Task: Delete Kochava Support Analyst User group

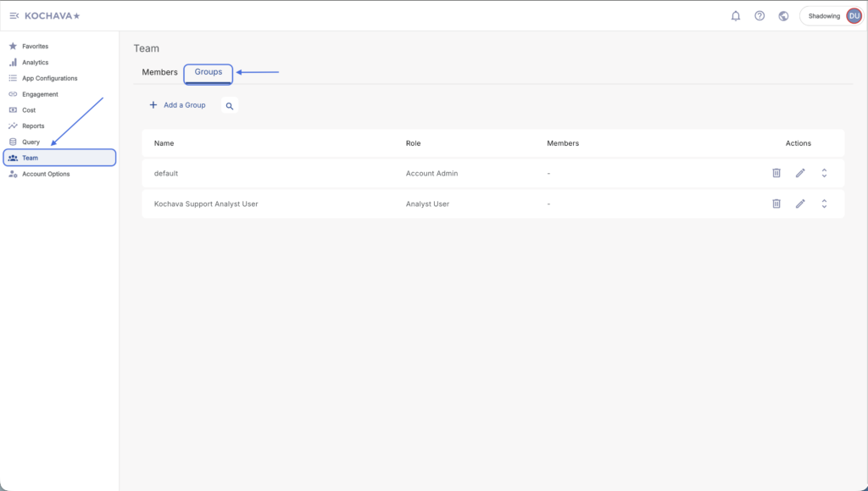Action: click(x=776, y=204)
